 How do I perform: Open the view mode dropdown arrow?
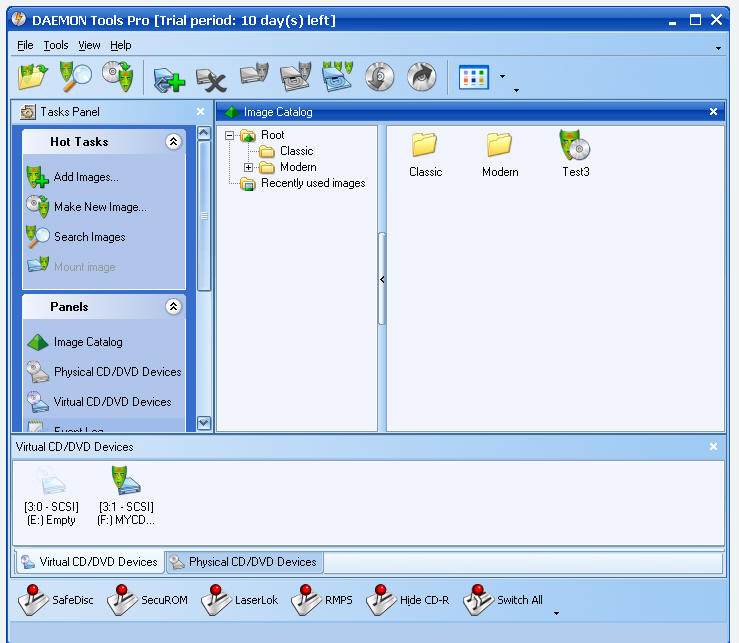[502, 76]
